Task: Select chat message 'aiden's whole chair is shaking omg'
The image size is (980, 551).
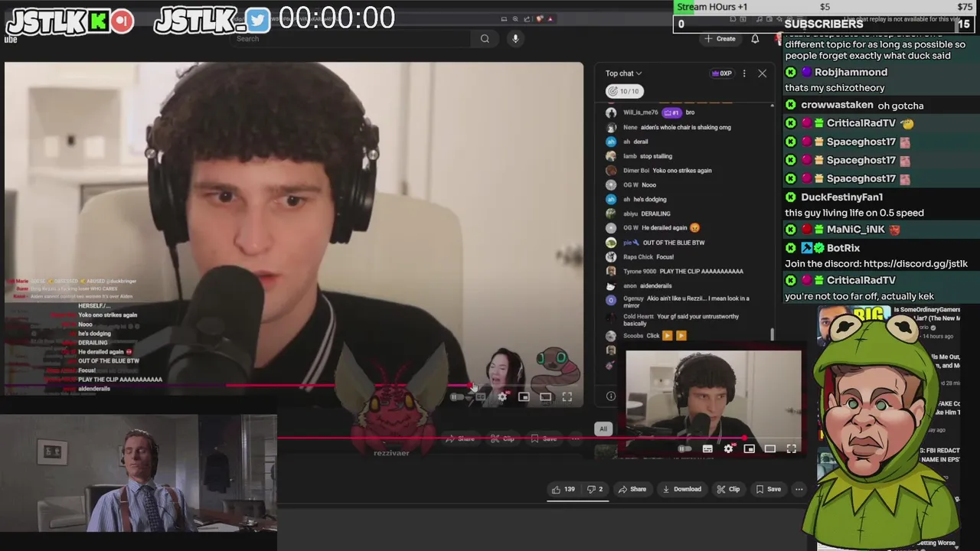Action: tap(685, 127)
